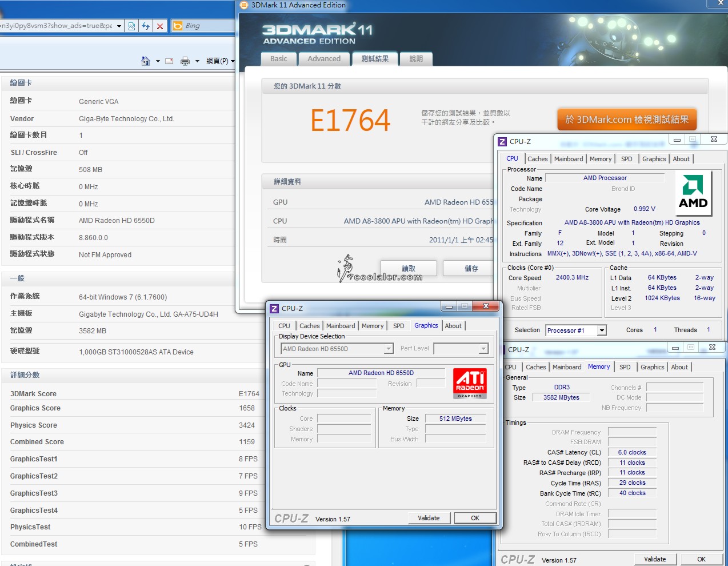Click the red stop loading icon

160,26
